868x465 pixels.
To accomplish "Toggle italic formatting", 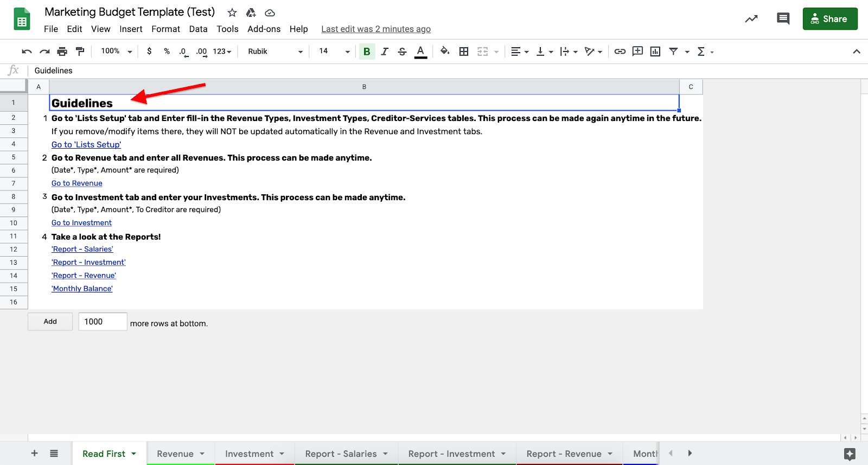I will pyautogui.click(x=385, y=52).
